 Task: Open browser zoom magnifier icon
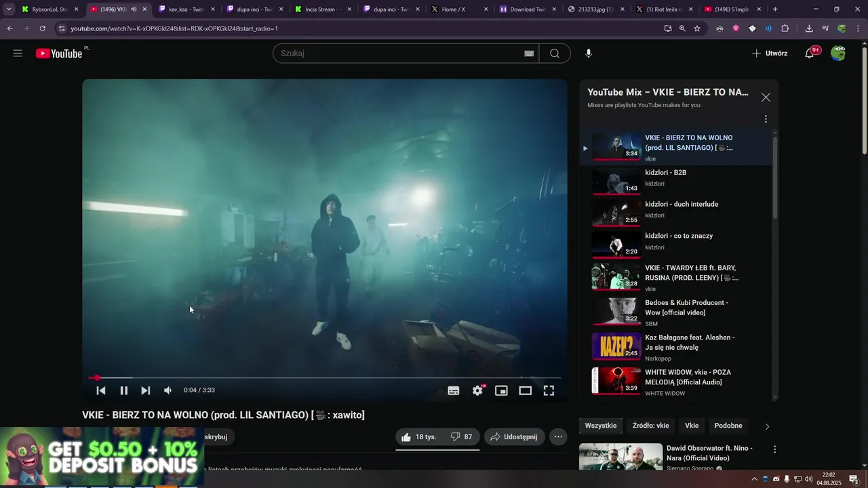682,28
